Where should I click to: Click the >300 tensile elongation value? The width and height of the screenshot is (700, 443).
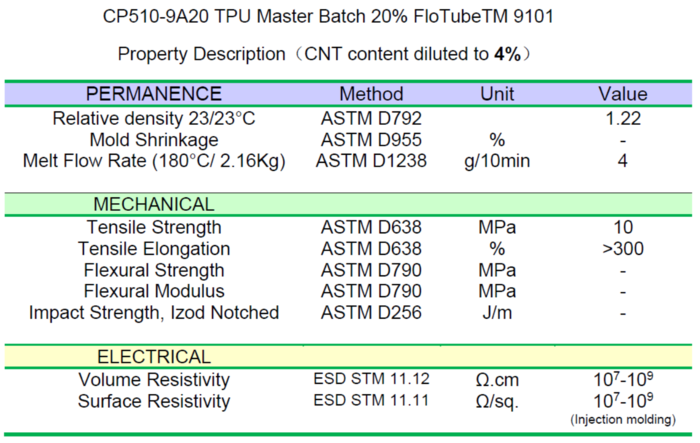[623, 249]
